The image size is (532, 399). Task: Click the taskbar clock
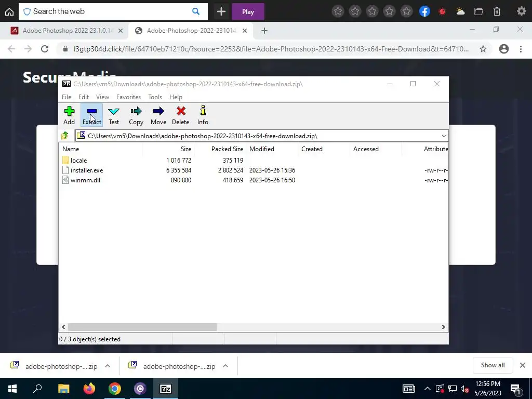(x=487, y=389)
